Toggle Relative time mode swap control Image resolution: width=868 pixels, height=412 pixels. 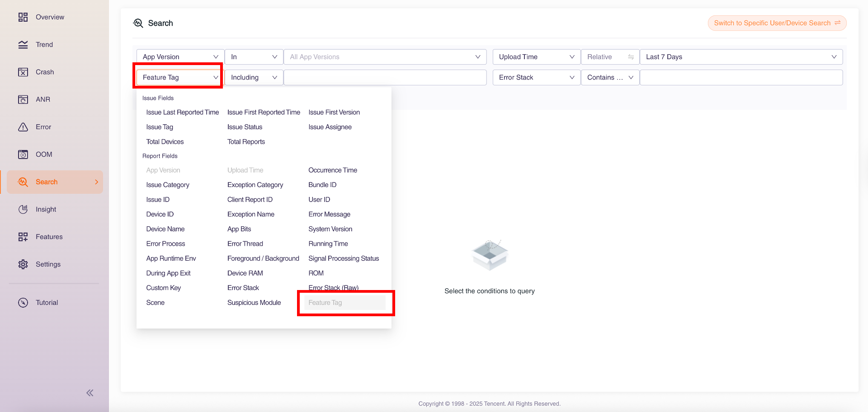[x=631, y=57]
